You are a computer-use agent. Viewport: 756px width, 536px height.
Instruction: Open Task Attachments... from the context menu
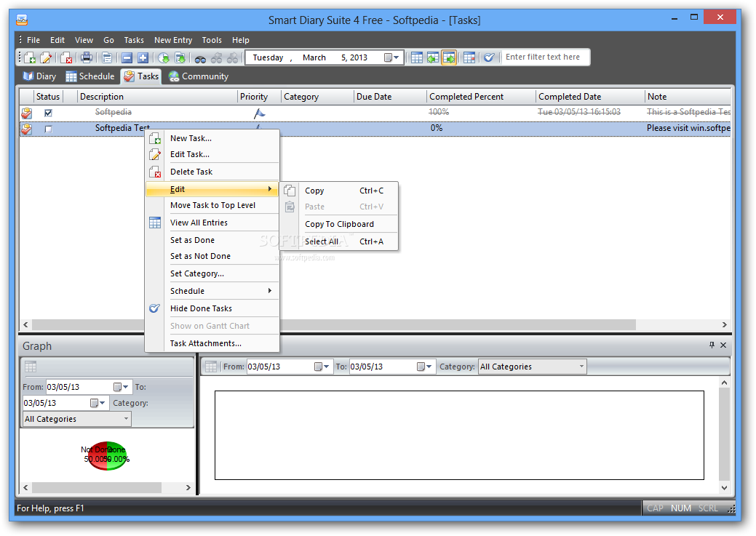point(212,343)
